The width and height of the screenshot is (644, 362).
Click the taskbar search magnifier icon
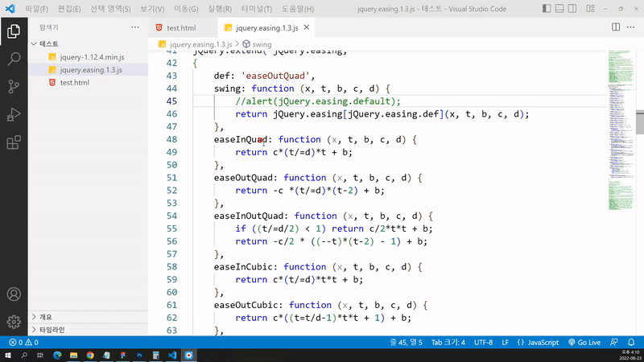[24, 355]
